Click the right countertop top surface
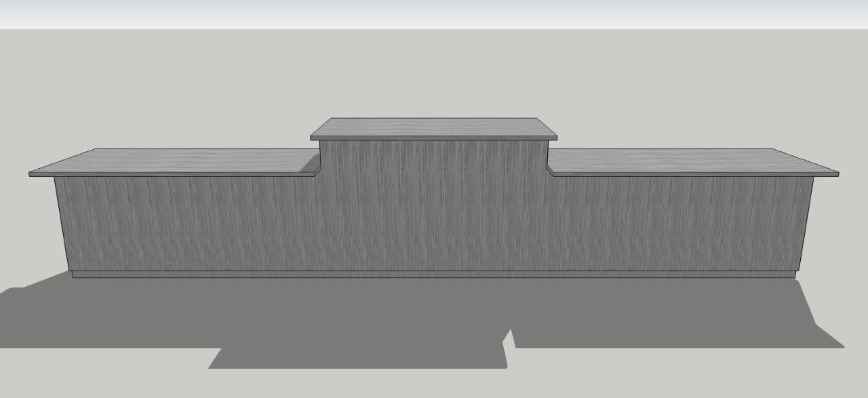The height and width of the screenshot is (398, 868). [x=692, y=161]
